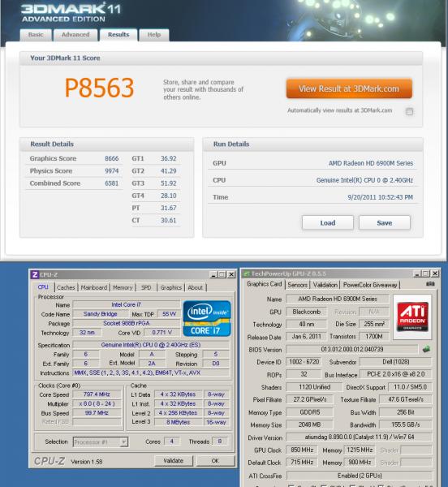This screenshot has height=487, width=448.
Task: Click the Intel Core i7 badge in CPU-Z
Action: [x=207, y=318]
